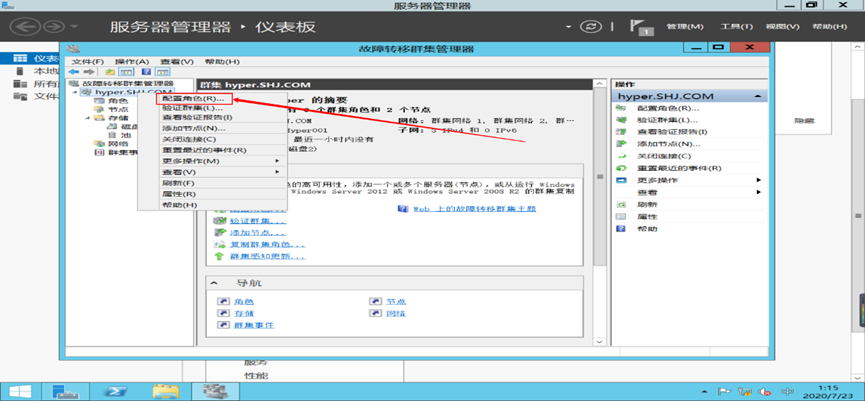
Task: Open the 文件(F) menu in cluster manager
Action: coord(88,61)
